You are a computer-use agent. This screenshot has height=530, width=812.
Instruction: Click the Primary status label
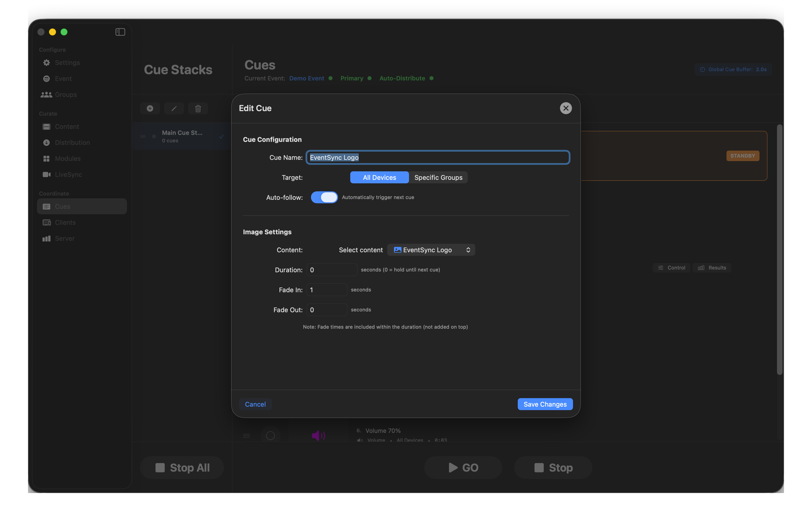pyautogui.click(x=352, y=78)
